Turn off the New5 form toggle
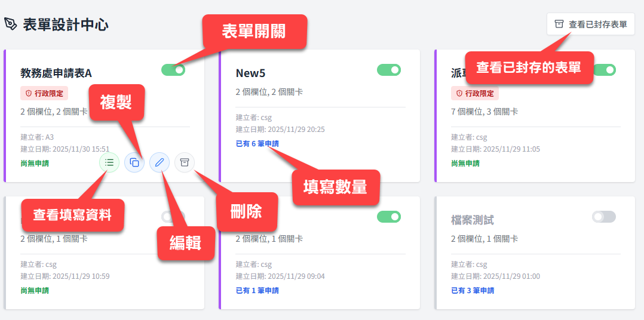The width and height of the screenshot is (644, 320). click(x=389, y=70)
